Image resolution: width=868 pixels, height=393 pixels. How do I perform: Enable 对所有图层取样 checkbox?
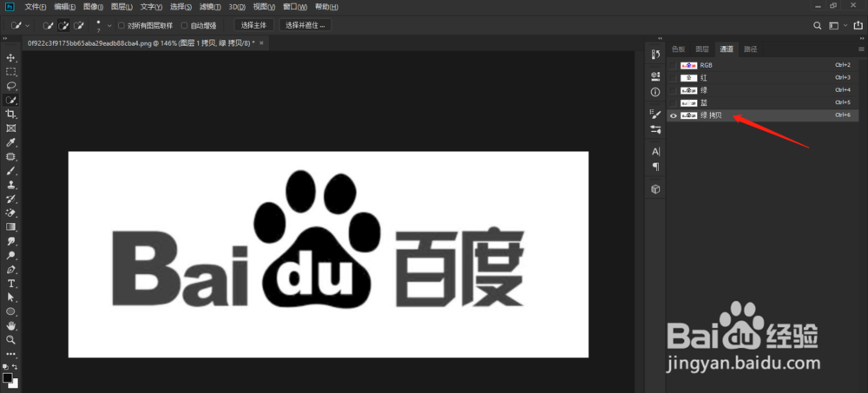(122, 25)
